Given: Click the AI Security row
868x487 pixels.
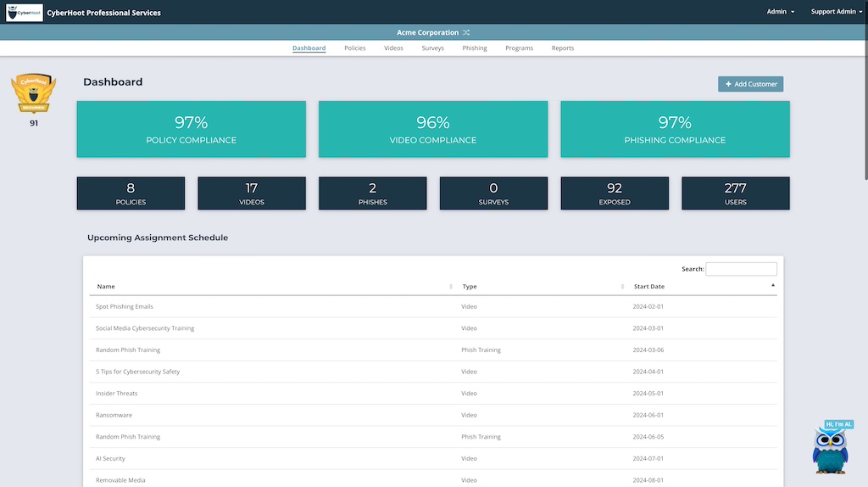Looking at the screenshot, I should pos(433,459).
